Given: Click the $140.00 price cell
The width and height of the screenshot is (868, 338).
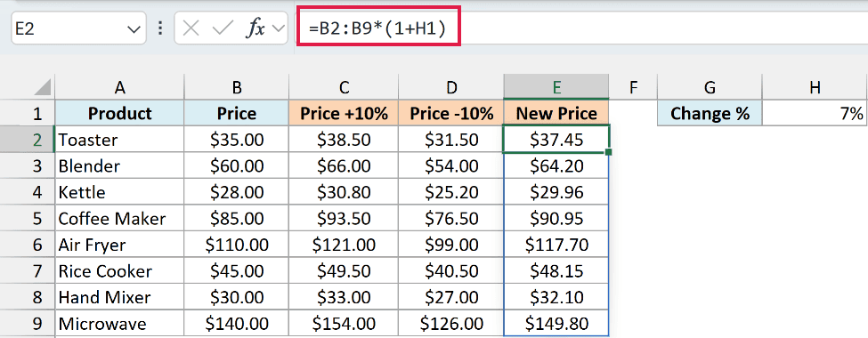Looking at the screenshot, I should [x=237, y=324].
